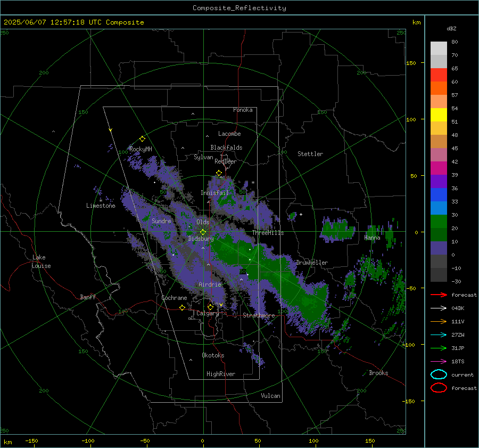Click the yellow 54 dBZ color swatch
This screenshot has height=448, width=479.
tap(439, 115)
